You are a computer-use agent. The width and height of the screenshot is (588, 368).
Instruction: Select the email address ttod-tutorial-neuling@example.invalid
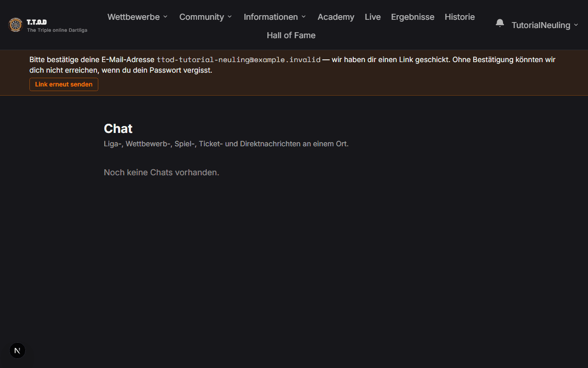[238, 60]
